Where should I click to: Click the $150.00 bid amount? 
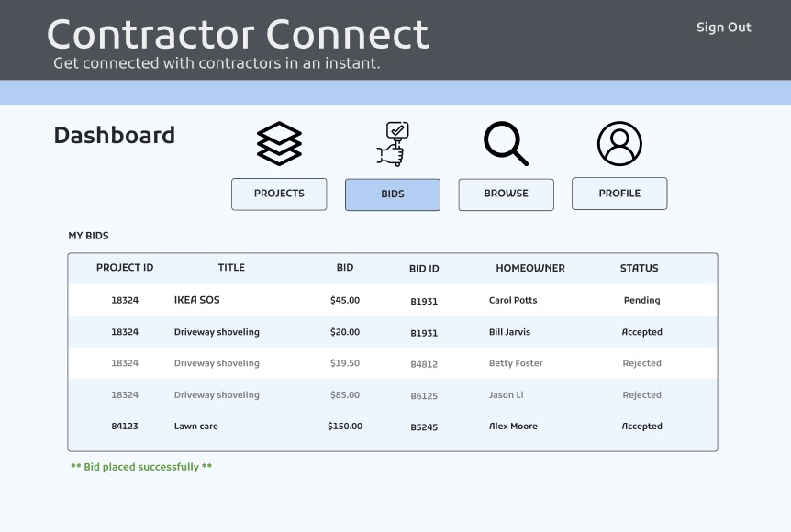pos(345,427)
